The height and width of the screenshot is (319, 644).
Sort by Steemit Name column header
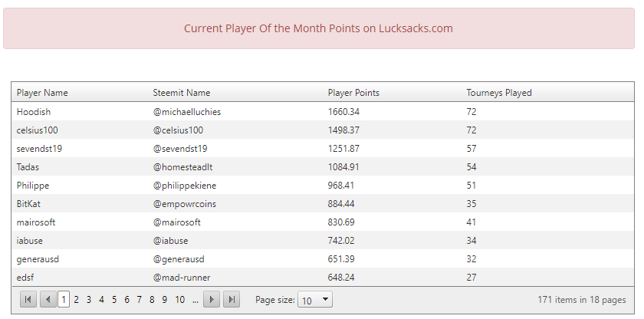(x=182, y=93)
